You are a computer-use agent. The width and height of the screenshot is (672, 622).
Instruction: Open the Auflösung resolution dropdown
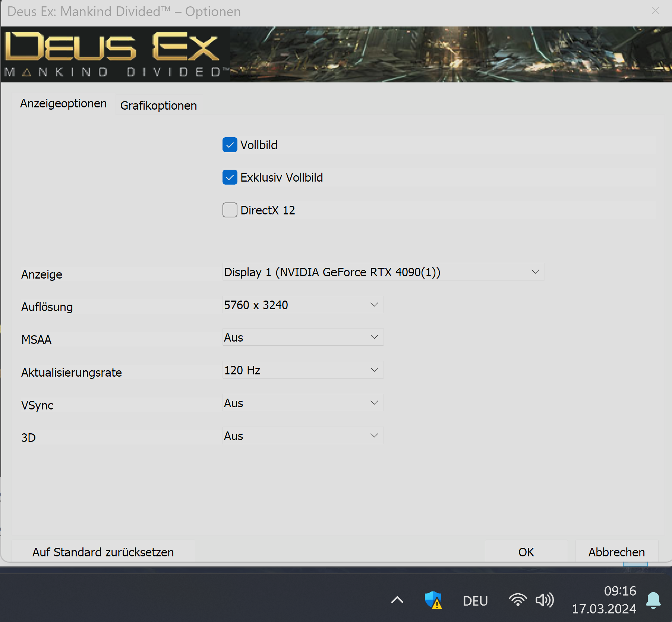pyautogui.click(x=303, y=305)
